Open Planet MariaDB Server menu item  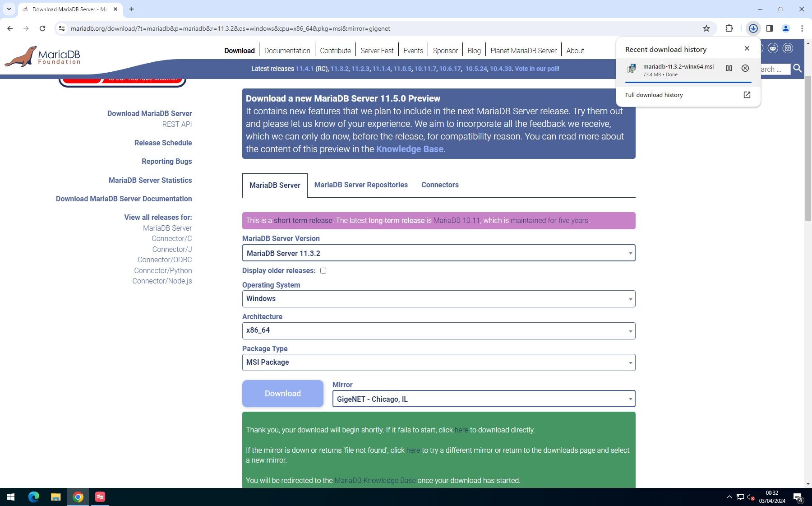click(x=523, y=51)
